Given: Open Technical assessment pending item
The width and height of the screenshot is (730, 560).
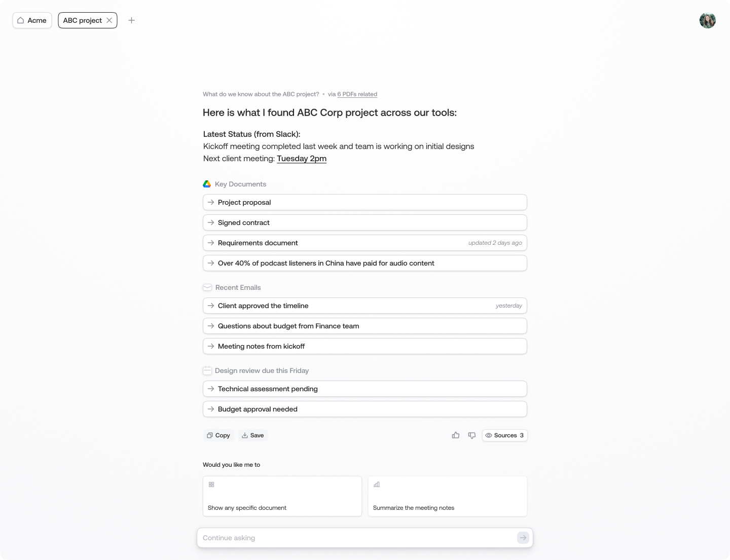Looking at the screenshot, I should click(x=365, y=389).
